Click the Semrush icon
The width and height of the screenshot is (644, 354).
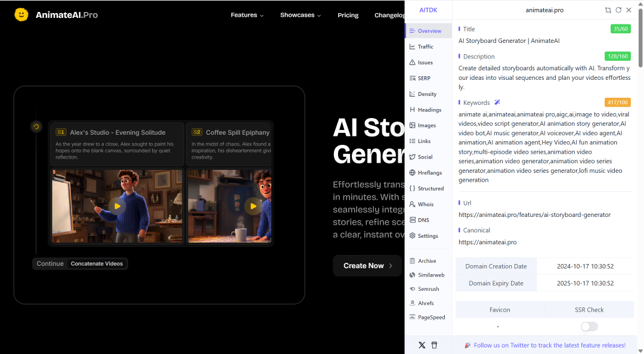(413, 288)
